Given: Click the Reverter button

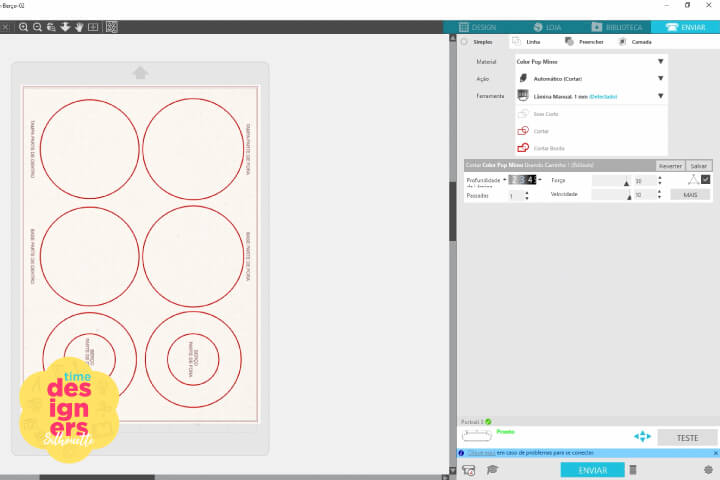Looking at the screenshot, I should point(670,166).
